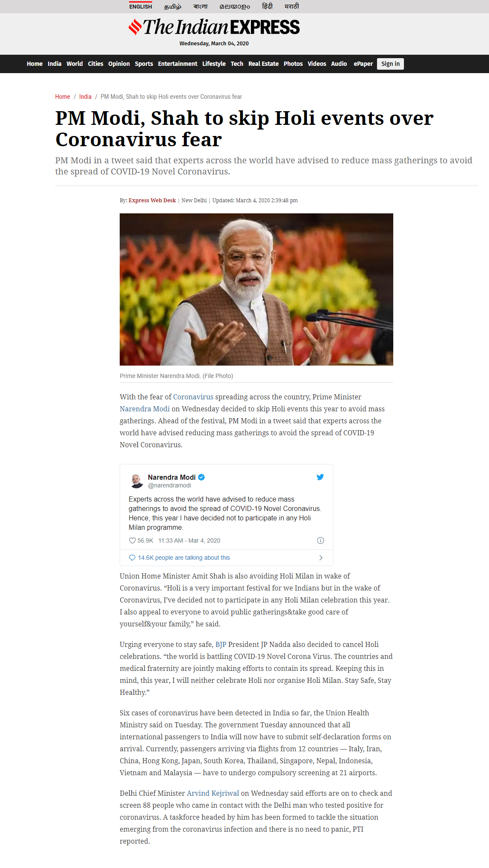Switch language to Tamil
489x868 pixels.
173,6
